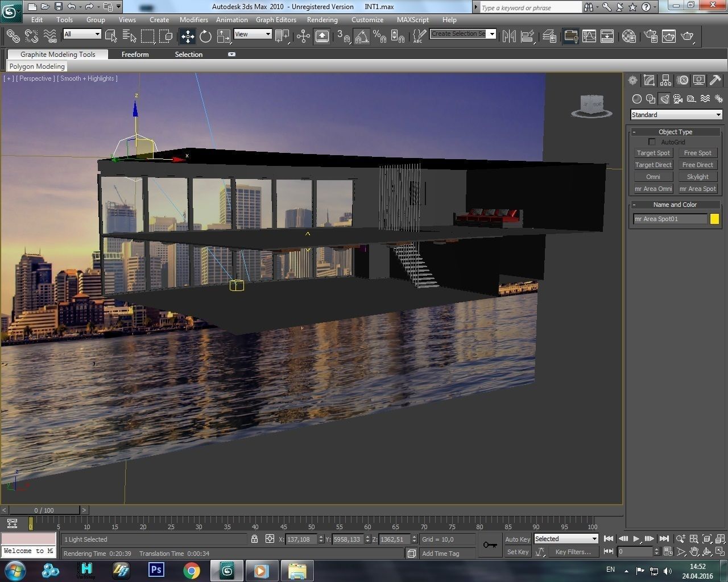Toggle Auto Key animation mode

pyautogui.click(x=518, y=539)
